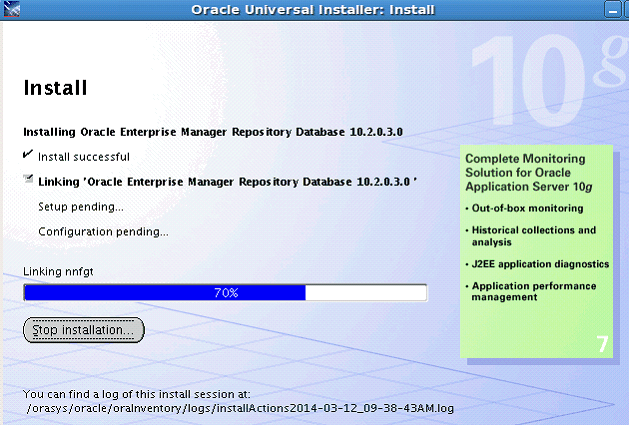This screenshot has width=630, height=426.
Task: Click the 'Linking nnfgt' status label
Action: coord(58,272)
